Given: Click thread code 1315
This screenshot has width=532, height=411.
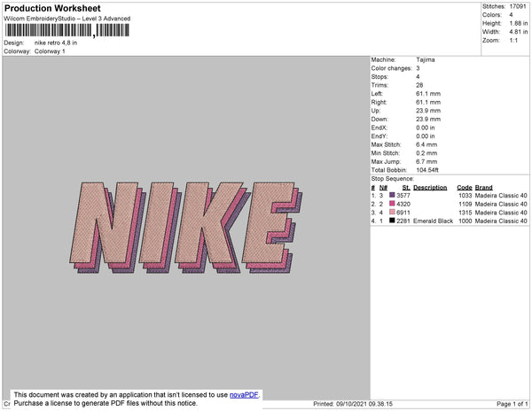Looking at the screenshot, I should (x=465, y=213).
